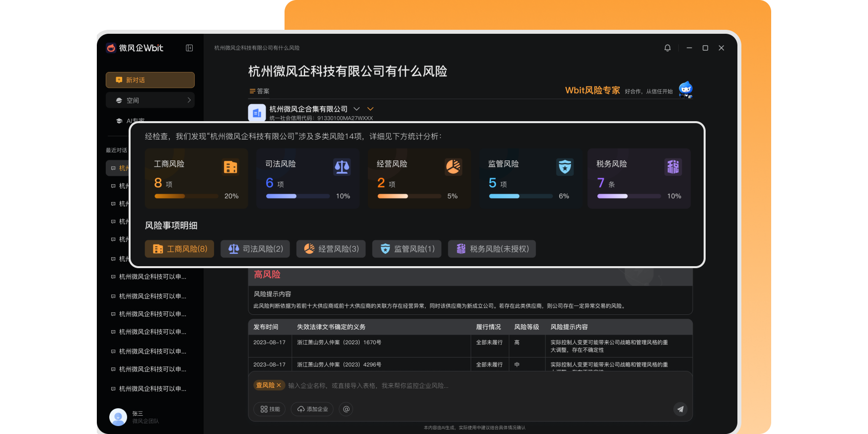The width and height of the screenshot is (868, 434).
Task: Click the 工商风险 20% progress bar
Action: click(x=186, y=196)
